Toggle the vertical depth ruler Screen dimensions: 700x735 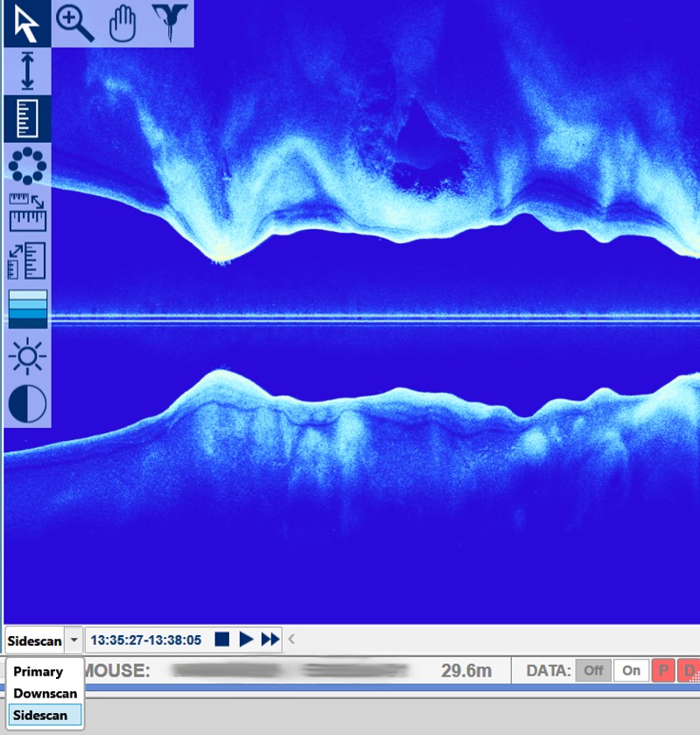coord(26,118)
